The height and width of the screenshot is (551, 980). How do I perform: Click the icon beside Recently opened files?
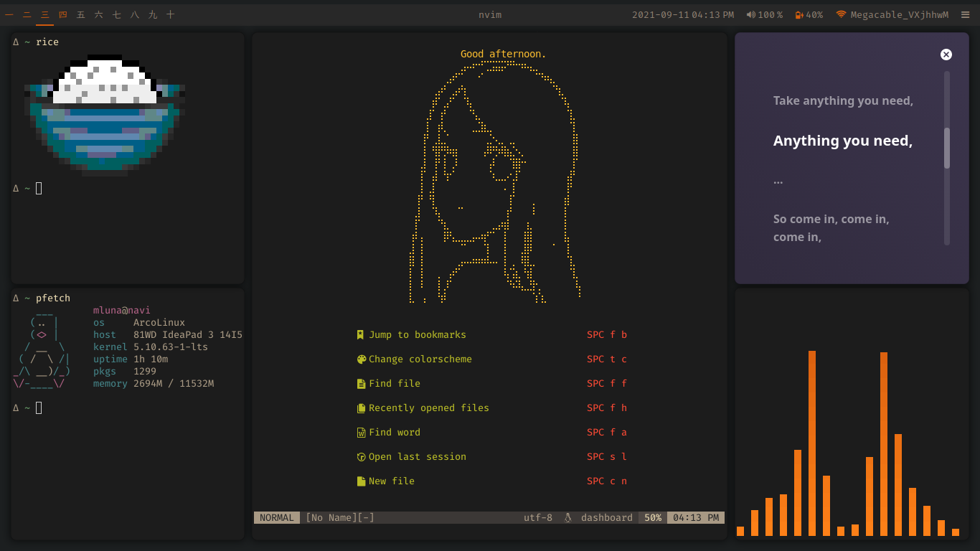point(361,408)
